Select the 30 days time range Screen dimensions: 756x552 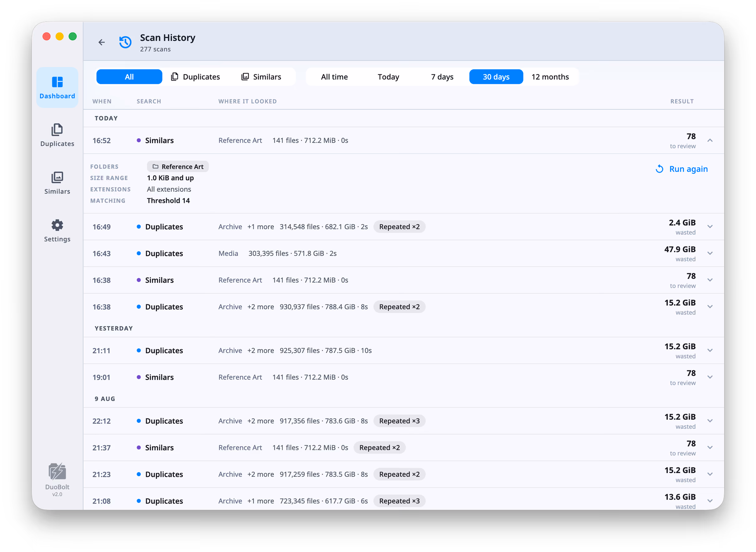(496, 77)
